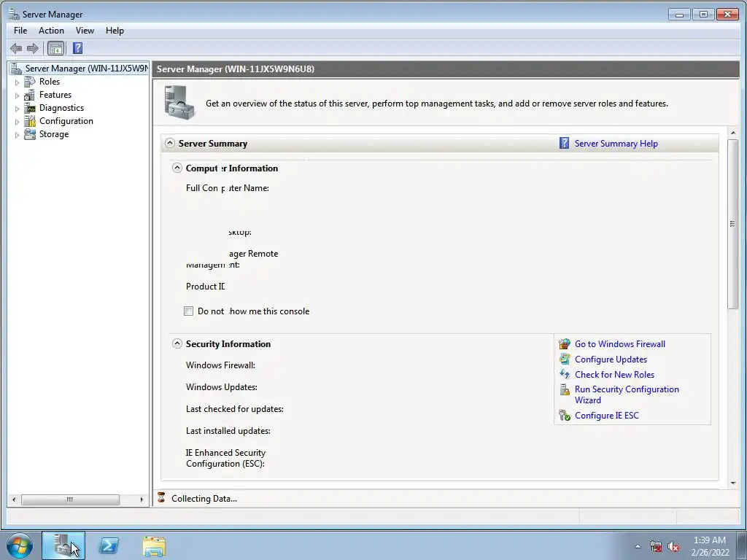Viewport: 747px width, 560px height.
Task: Open the Windows Start orb
Action: coord(20,545)
